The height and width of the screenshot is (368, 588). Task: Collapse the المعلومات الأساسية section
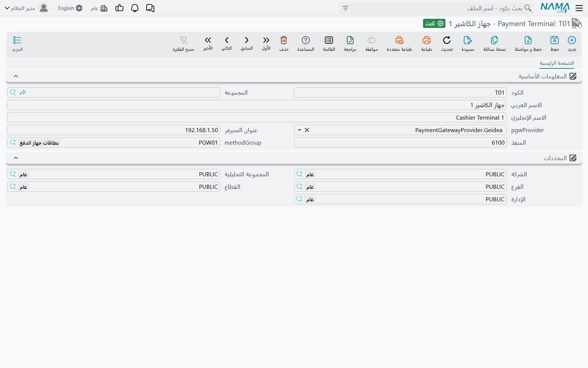click(16, 76)
